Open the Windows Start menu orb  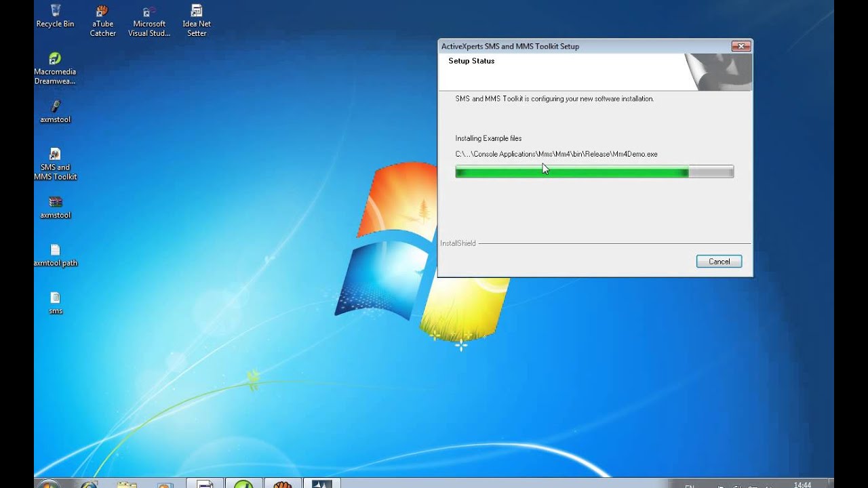pyautogui.click(x=50, y=484)
